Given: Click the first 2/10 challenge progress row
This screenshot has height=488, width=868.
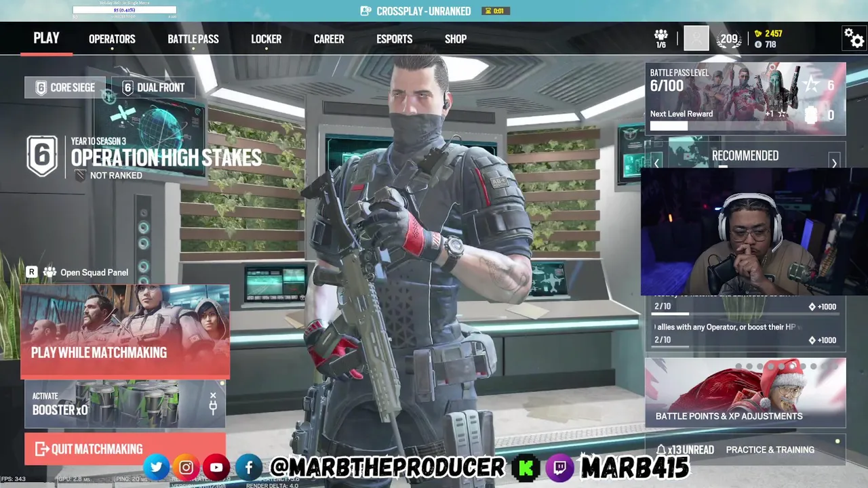Looking at the screenshot, I should tap(745, 308).
